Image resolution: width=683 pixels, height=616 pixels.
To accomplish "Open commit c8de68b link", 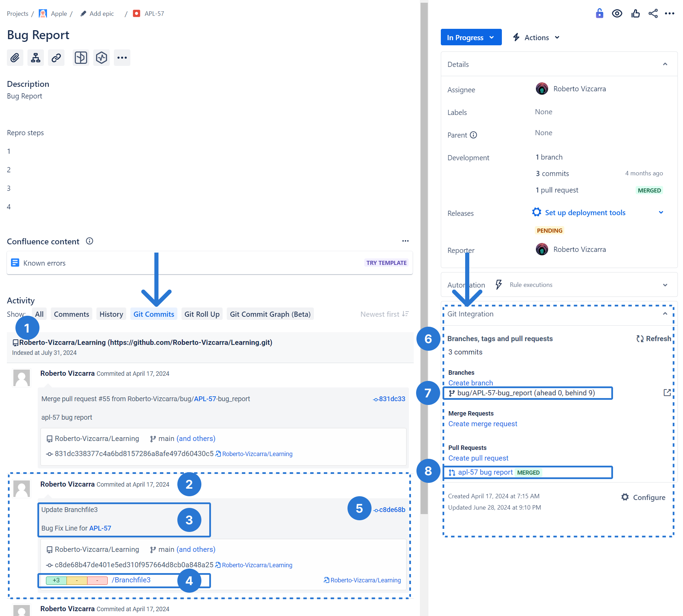I will tap(389, 510).
